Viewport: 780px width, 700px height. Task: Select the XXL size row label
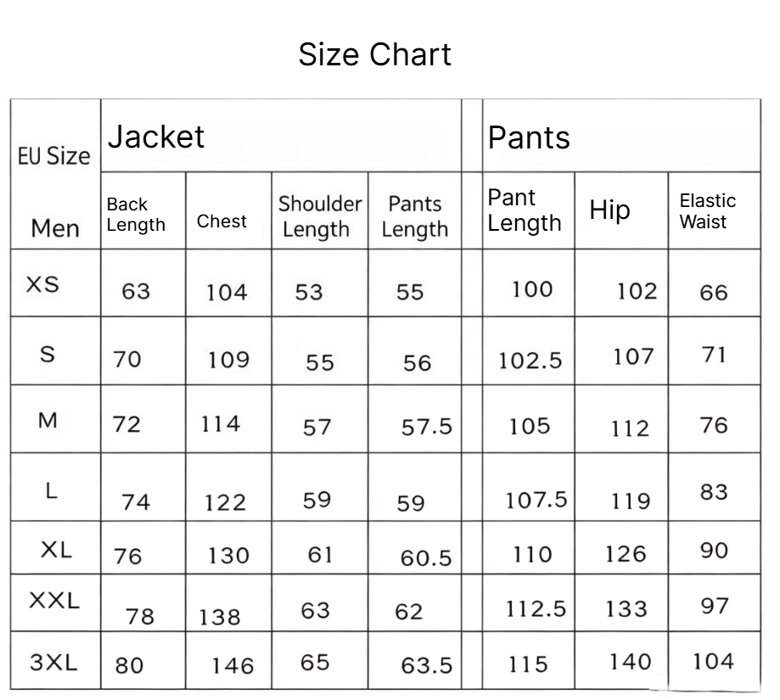point(54,600)
